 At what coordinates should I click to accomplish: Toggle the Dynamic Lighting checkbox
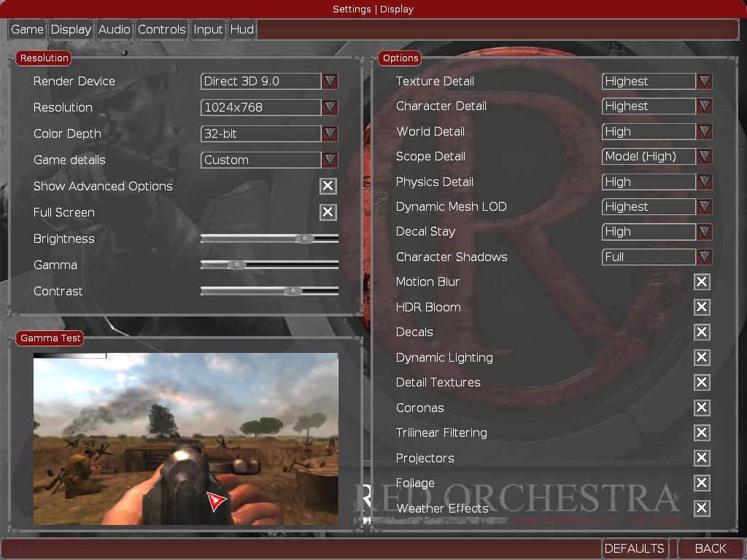(x=702, y=357)
